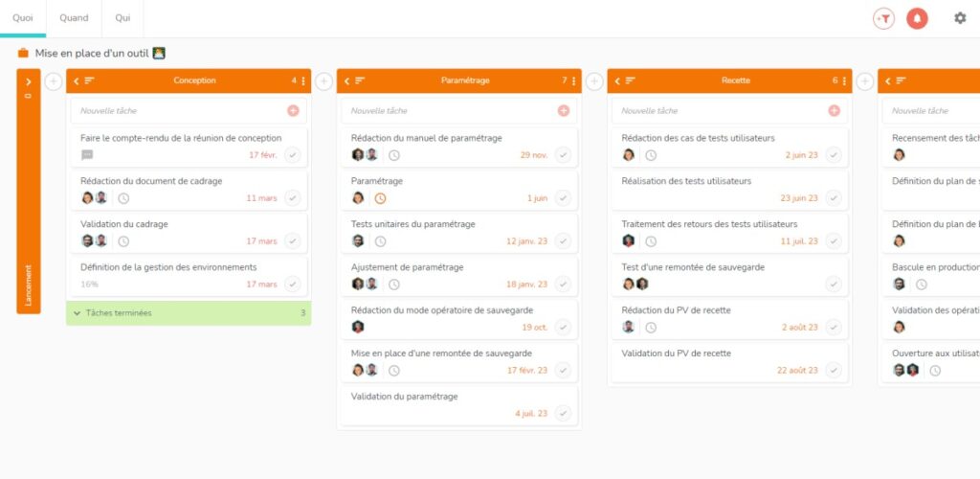The width and height of the screenshot is (980, 479).
Task: Open sort options of Paramétrage column
Action: pos(360,80)
